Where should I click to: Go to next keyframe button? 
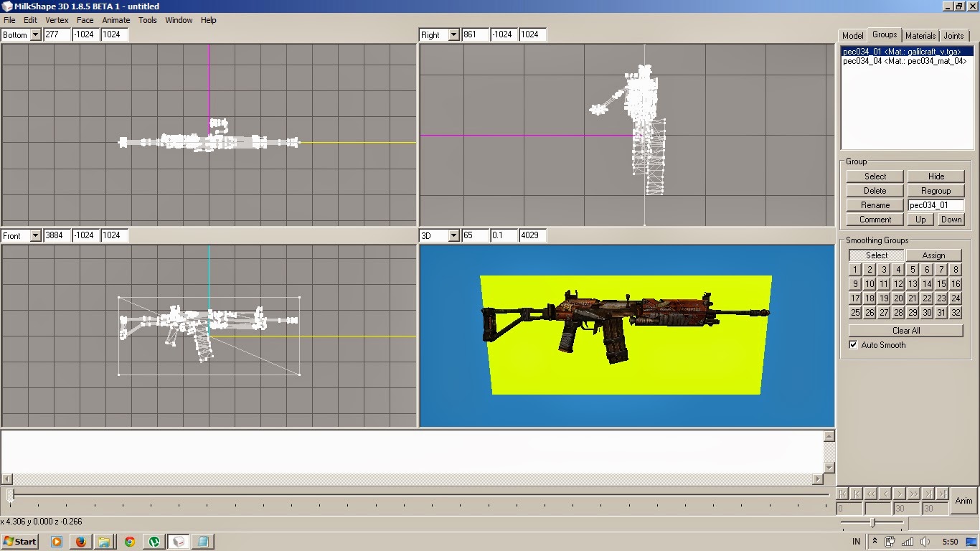(x=928, y=494)
